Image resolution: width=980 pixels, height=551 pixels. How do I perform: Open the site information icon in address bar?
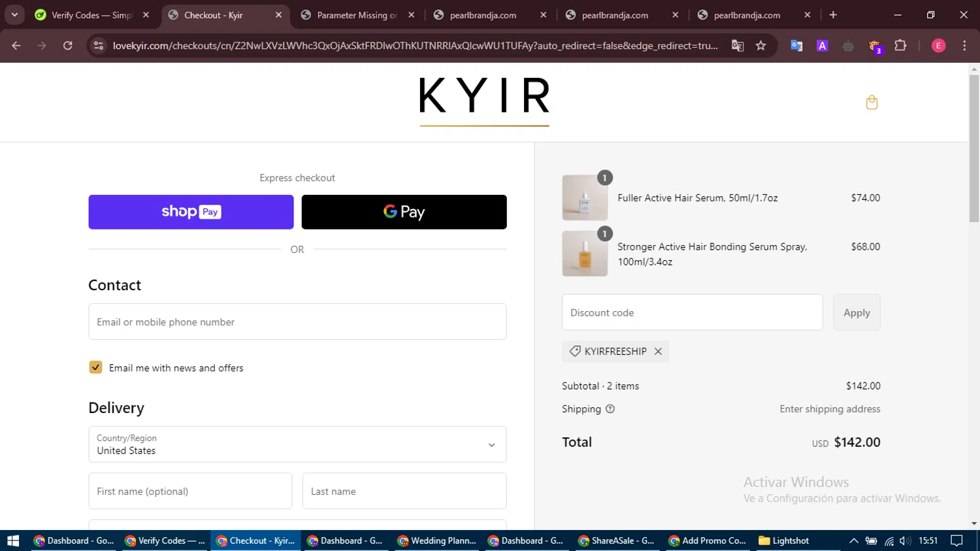(x=99, y=46)
